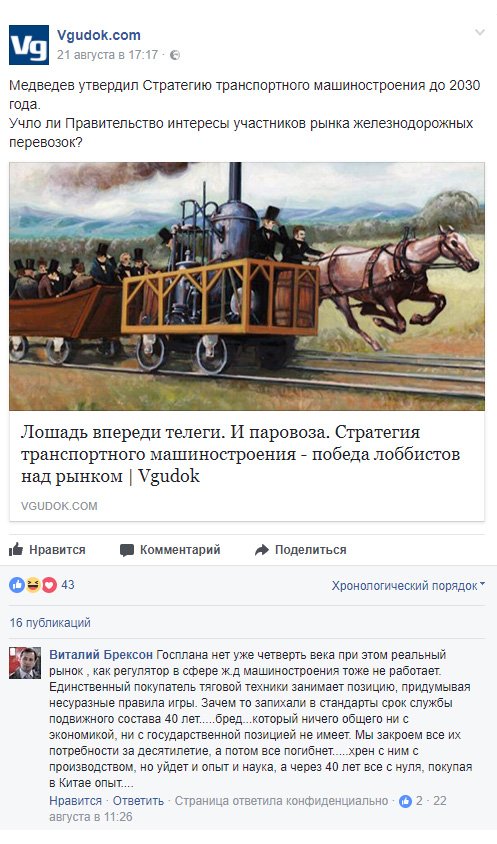This screenshot has height=844, width=497.
Task: Open the horse and locomotive article image
Action: [x=247, y=286]
